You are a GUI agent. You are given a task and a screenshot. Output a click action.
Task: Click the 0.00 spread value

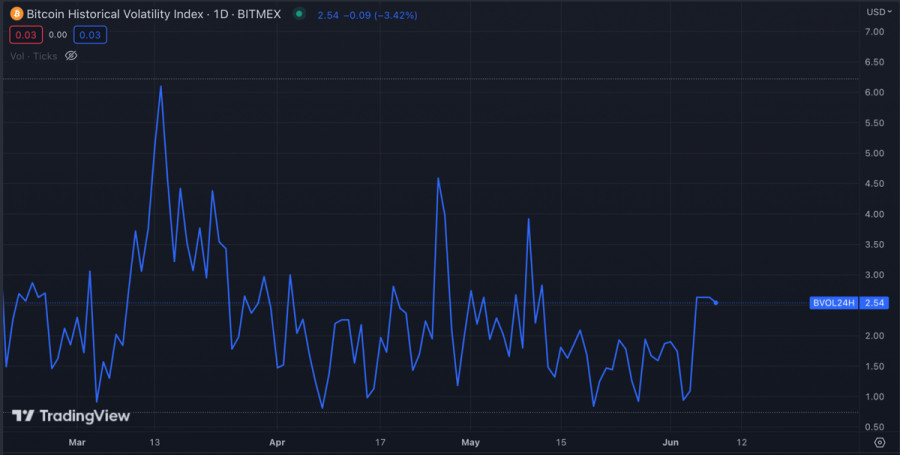58,36
